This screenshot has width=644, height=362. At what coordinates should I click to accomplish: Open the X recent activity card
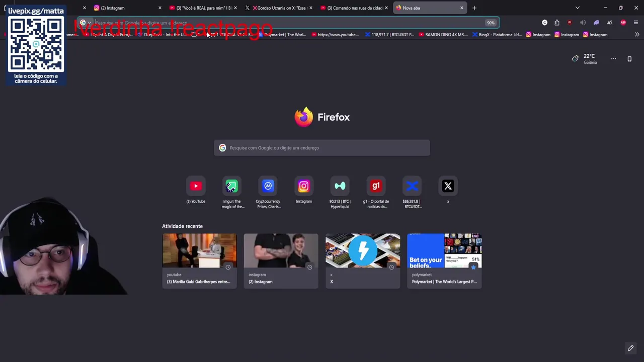pyautogui.click(x=363, y=260)
